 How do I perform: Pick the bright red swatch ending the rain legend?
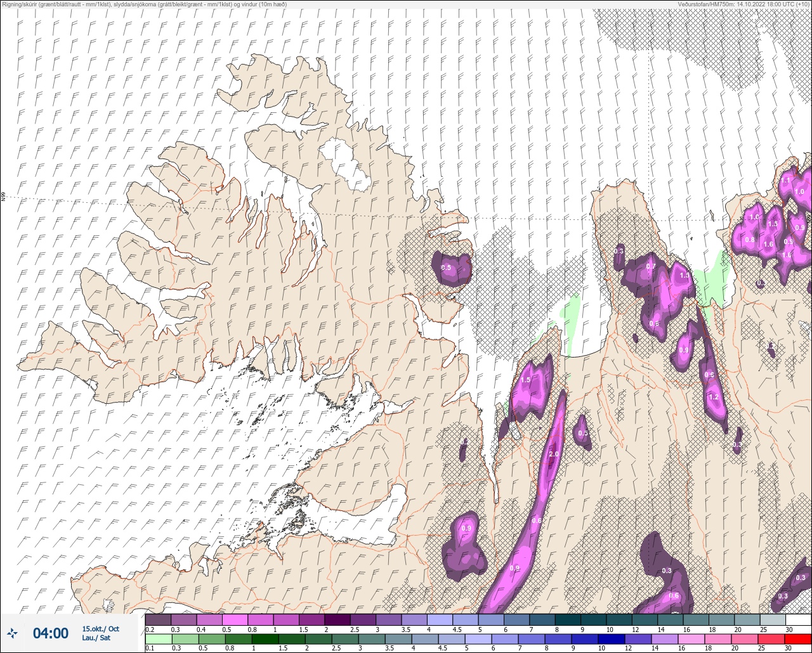[x=797, y=638]
